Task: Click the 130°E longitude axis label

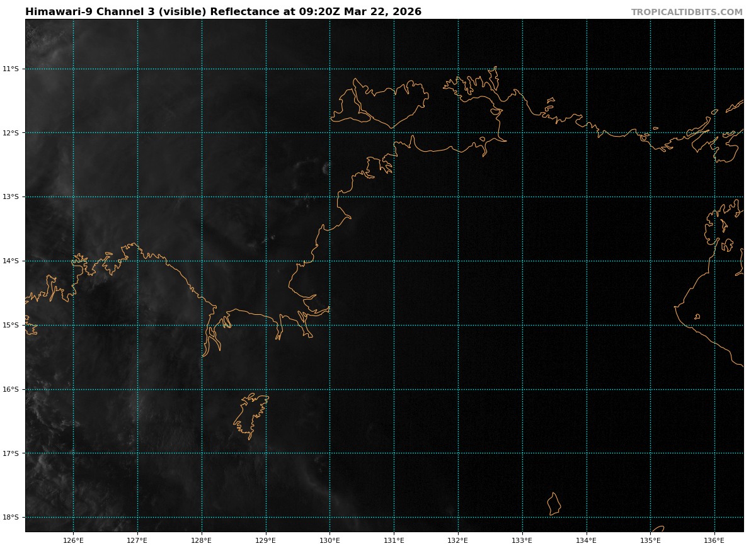Action: [329, 540]
